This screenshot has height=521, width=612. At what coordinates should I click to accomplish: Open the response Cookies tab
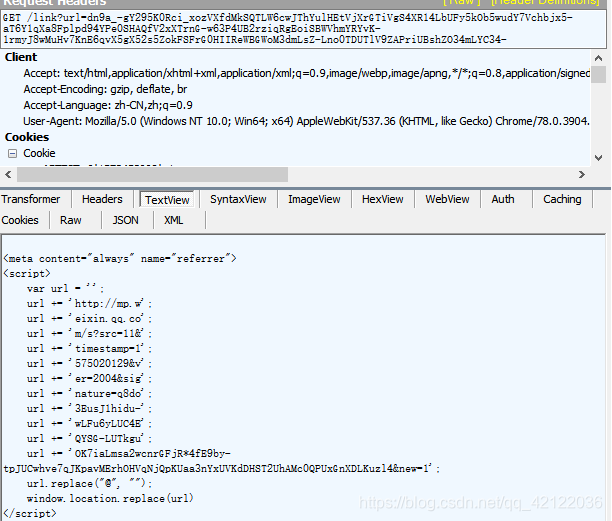pyautogui.click(x=20, y=220)
